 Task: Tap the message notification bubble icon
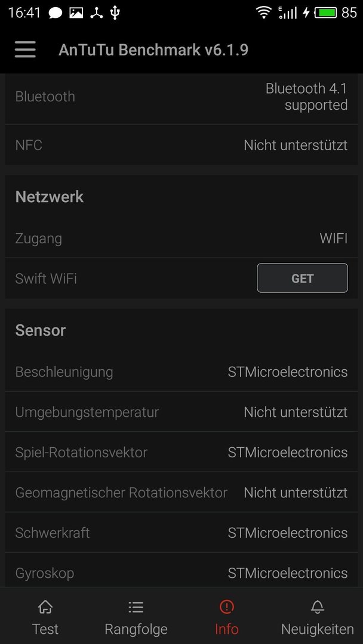(x=55, y=13)
